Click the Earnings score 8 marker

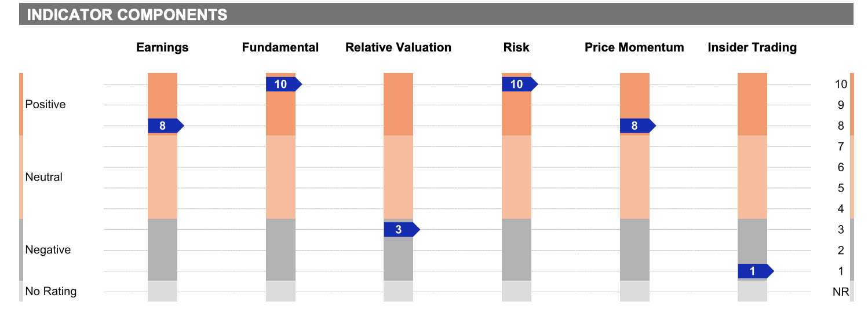166,126
